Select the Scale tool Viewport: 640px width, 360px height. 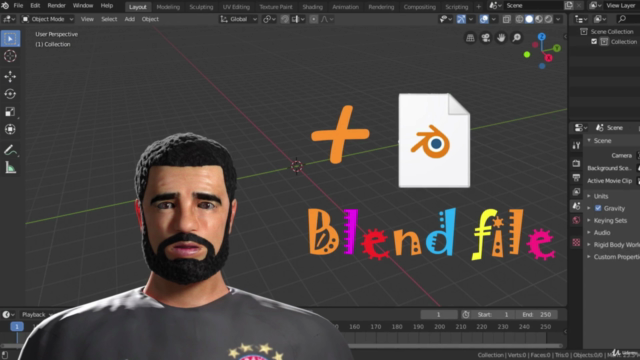(10, 111)
